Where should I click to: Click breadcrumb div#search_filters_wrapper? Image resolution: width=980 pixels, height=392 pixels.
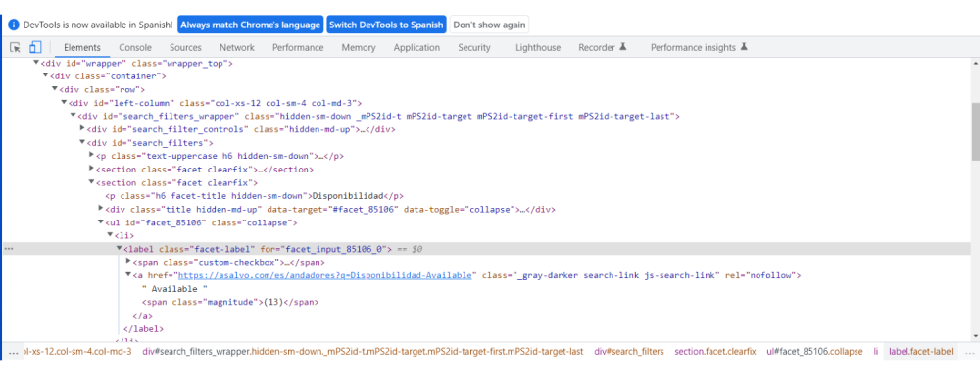coord(363,352)
